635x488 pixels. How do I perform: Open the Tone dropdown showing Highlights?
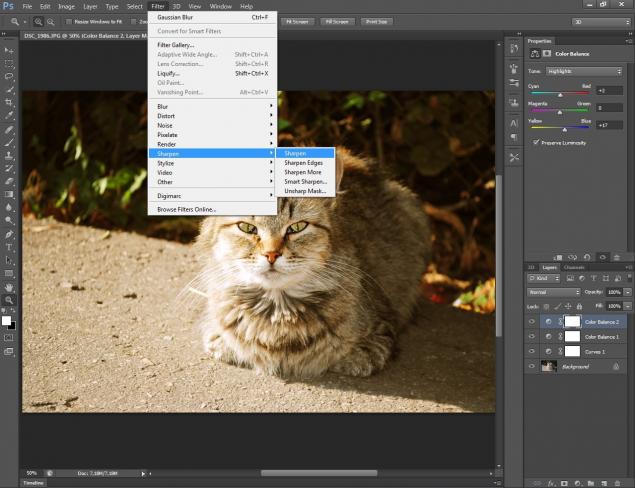tap(584, 72)
